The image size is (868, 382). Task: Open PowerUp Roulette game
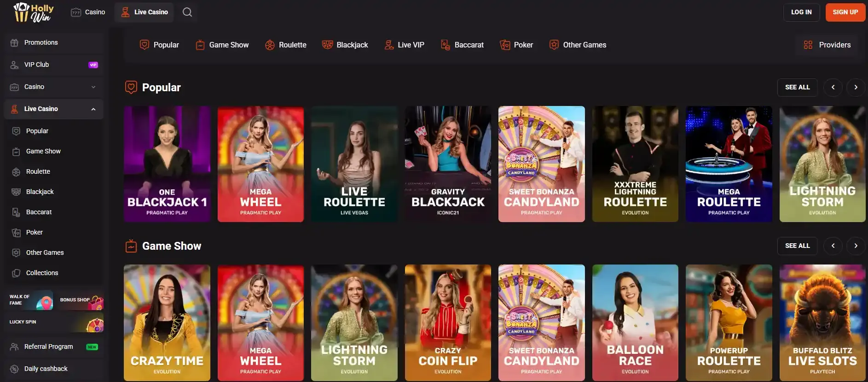pyautogui.click(x=729, y=323)
